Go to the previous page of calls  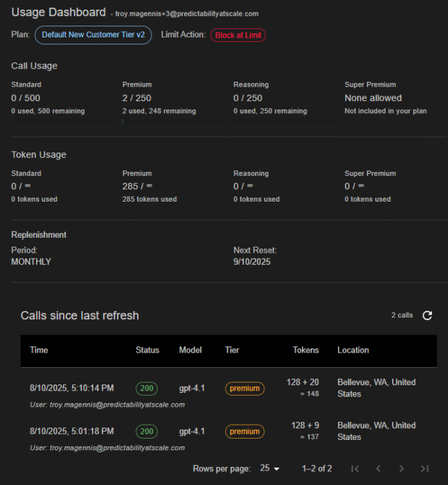tap(378, 468)
